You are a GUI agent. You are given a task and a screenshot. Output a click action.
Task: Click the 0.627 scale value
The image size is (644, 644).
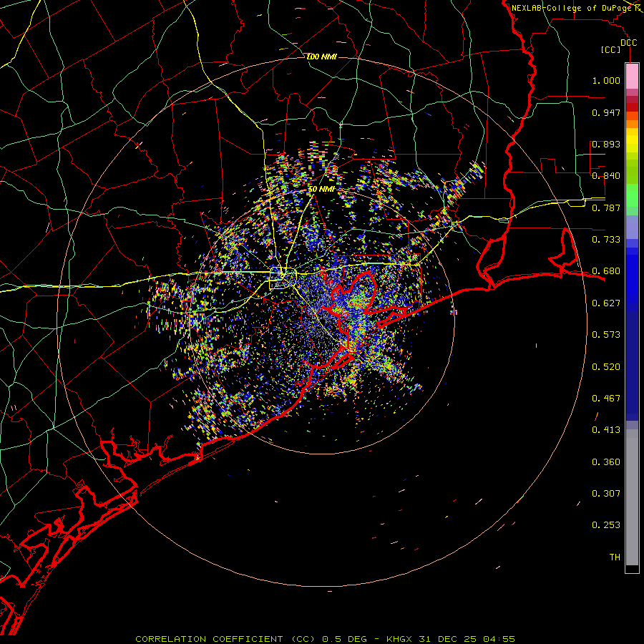coord(606,303)
